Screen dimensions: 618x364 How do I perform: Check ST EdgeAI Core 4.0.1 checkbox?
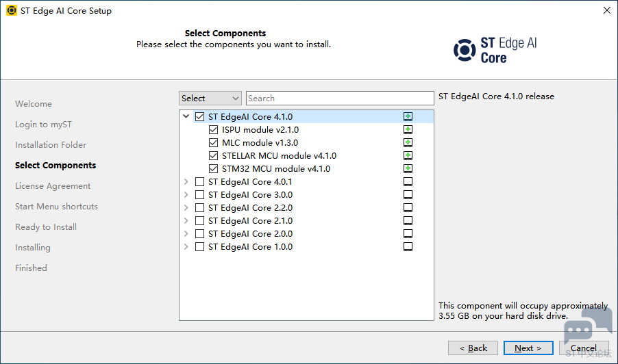point(200,182)
